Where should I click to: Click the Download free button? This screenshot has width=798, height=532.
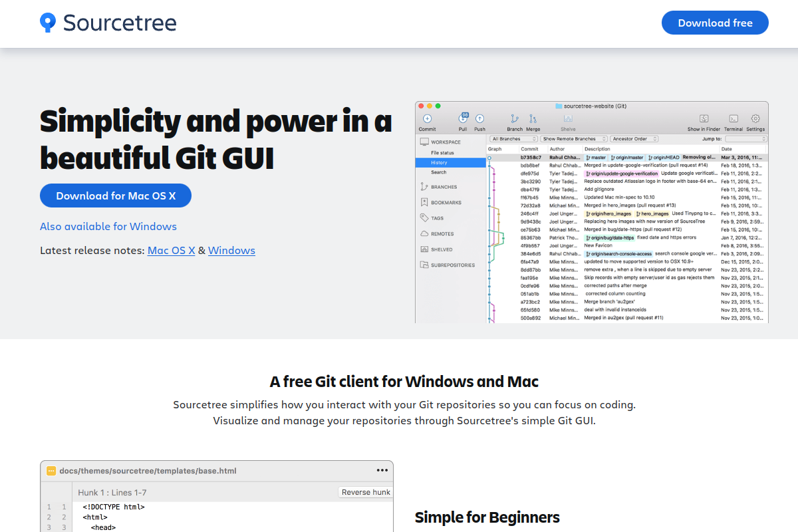click(715, 23)
